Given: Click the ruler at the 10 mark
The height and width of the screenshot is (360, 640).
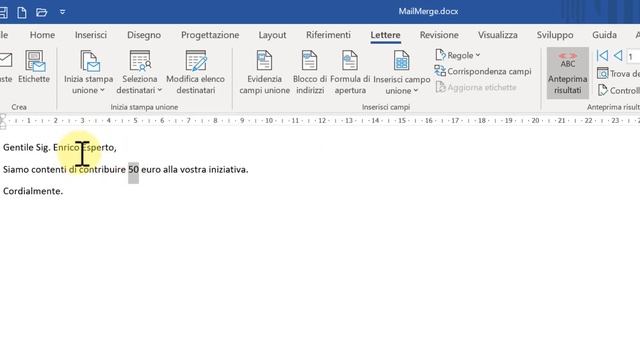Looking at the screenshot, I should click(x=269, y=120).
